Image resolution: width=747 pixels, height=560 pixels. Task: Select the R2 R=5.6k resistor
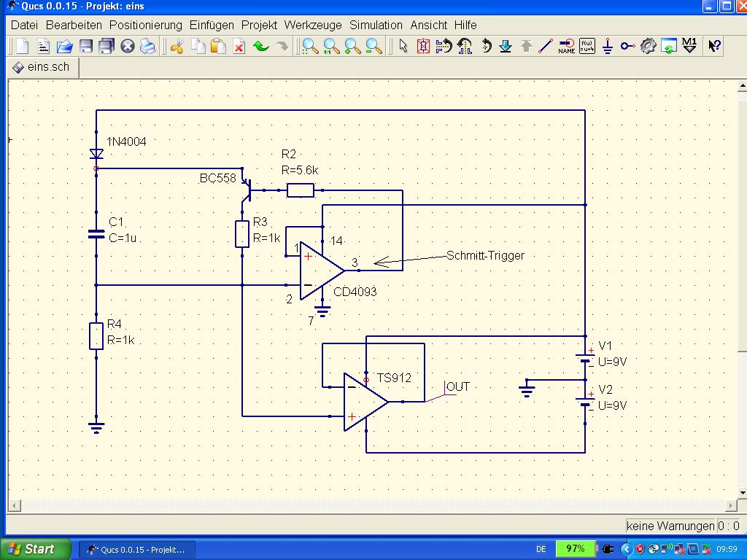point(300,190)
